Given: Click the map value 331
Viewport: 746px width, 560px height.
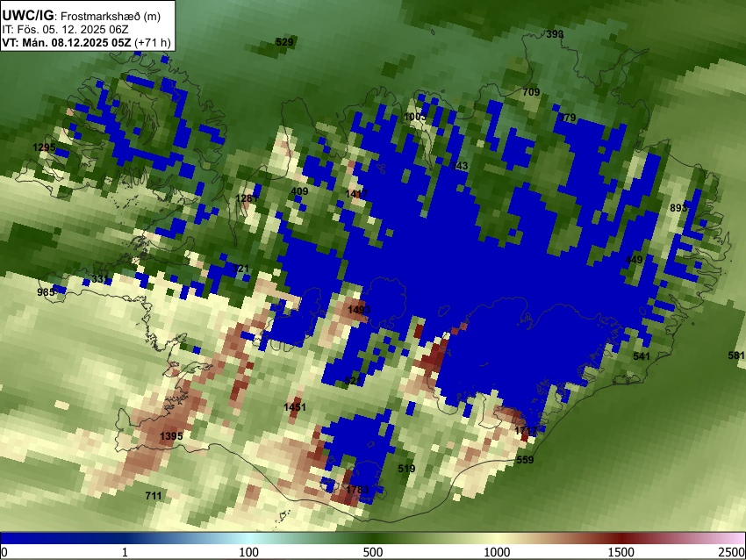Looking at the screenshot, I should coord(100,279).
